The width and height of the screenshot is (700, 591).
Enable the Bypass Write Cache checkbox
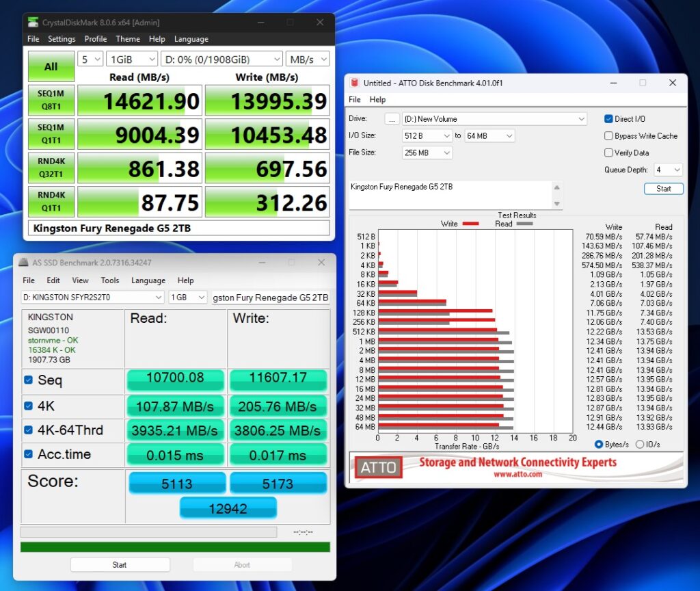[x=608, y=136]
